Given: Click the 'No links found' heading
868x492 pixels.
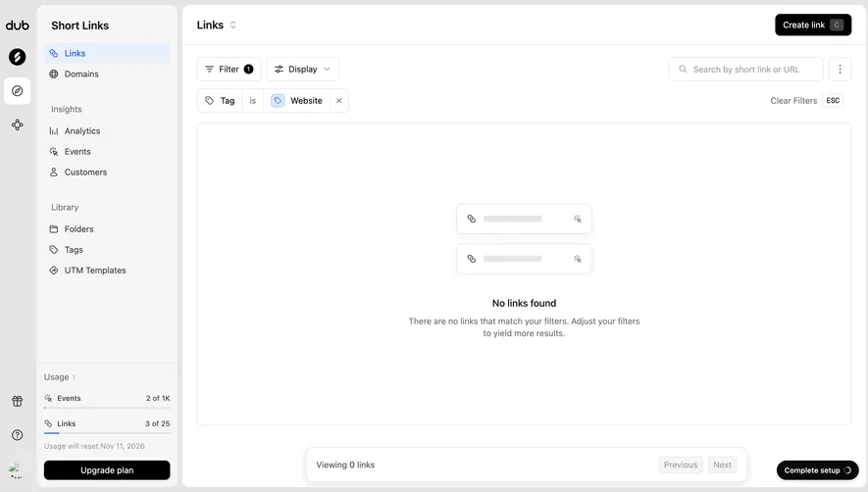Looking at the screenshot, I should click(524, 303).
